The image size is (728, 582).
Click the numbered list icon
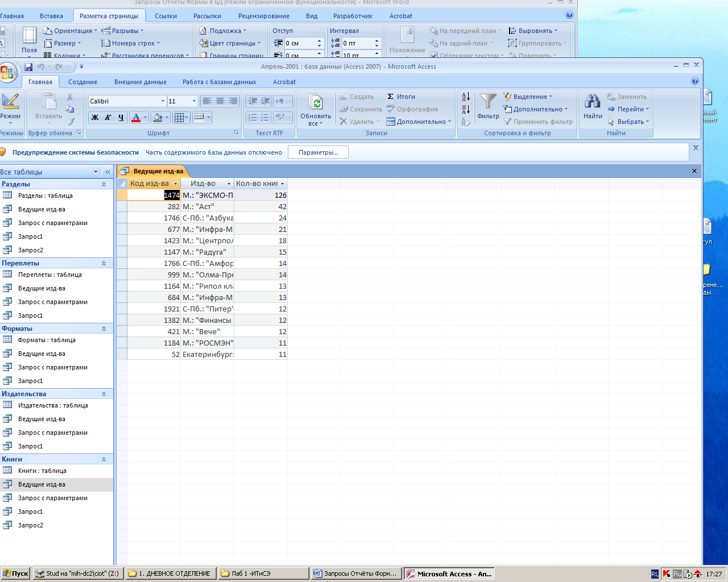tap(253, 118)
